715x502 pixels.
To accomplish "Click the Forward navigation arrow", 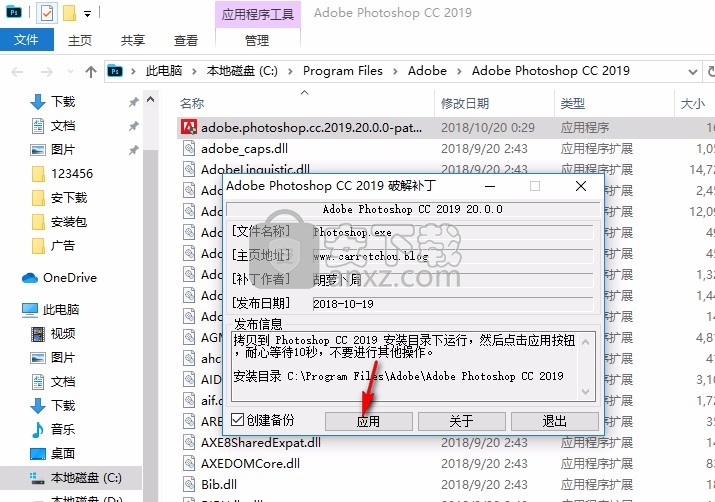I will [x=47, y=72].
